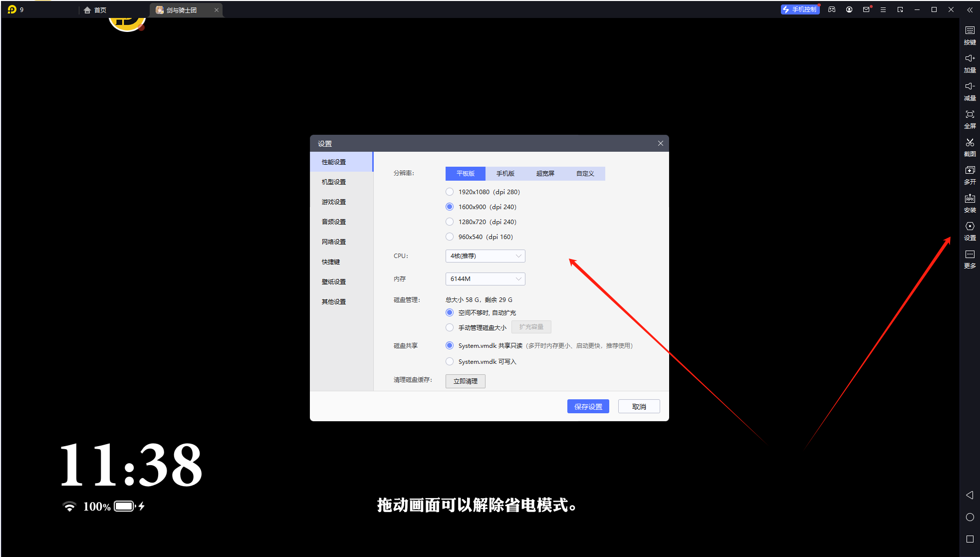Click the 手机控制 phone control button
The width and height of the screenshot is (980, 557).
800,9
